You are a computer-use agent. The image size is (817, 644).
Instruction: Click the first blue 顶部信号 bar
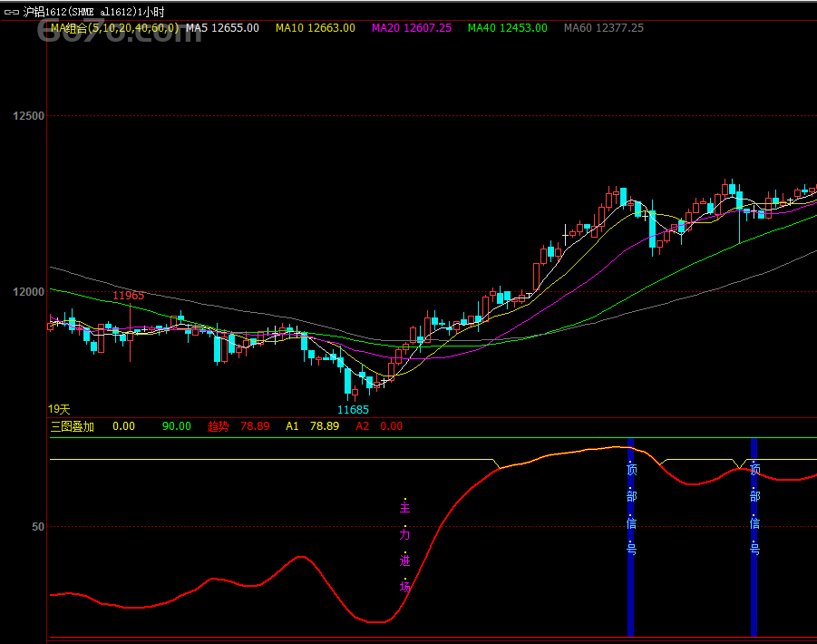click(x=630, y=538)
